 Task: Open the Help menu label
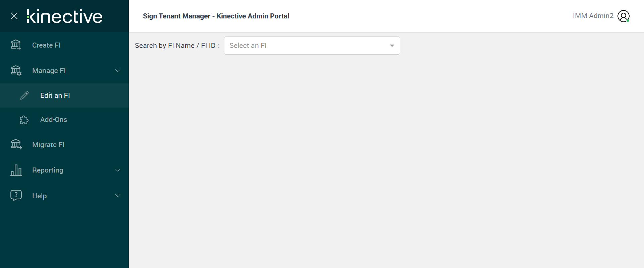tap(39, 196)
